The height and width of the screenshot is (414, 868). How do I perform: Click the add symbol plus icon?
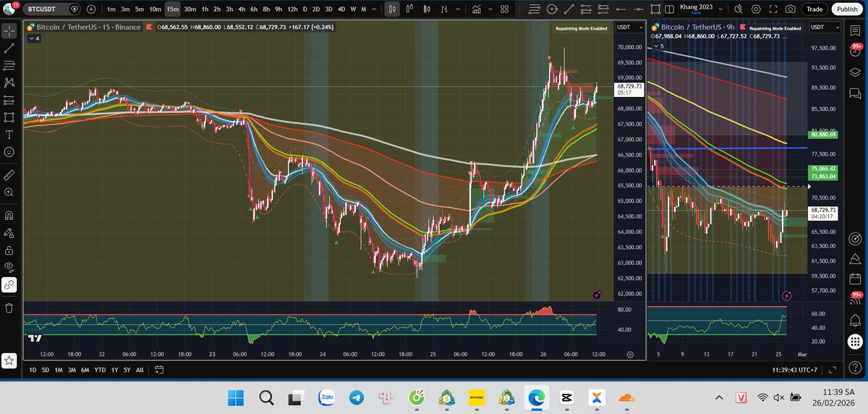90,9
